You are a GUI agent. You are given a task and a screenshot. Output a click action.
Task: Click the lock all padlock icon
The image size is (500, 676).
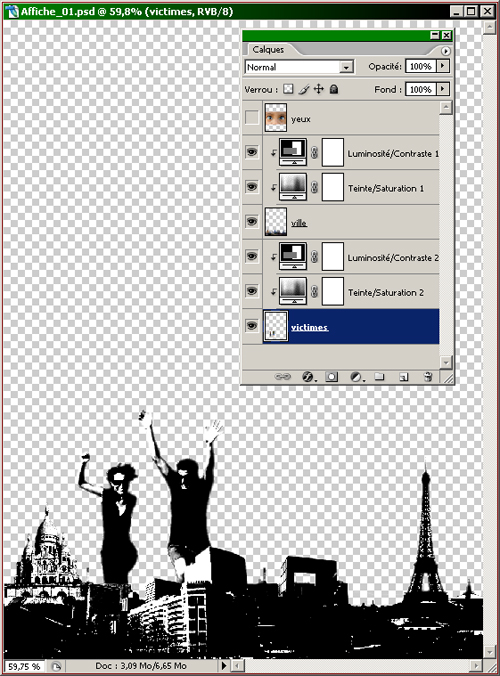(x=334, y=89)
